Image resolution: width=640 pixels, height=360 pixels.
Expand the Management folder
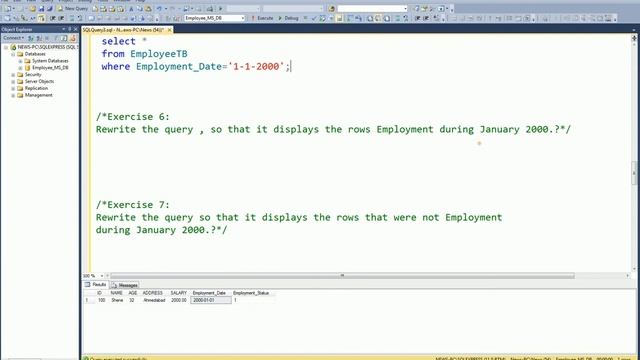[x=13, y=95]
